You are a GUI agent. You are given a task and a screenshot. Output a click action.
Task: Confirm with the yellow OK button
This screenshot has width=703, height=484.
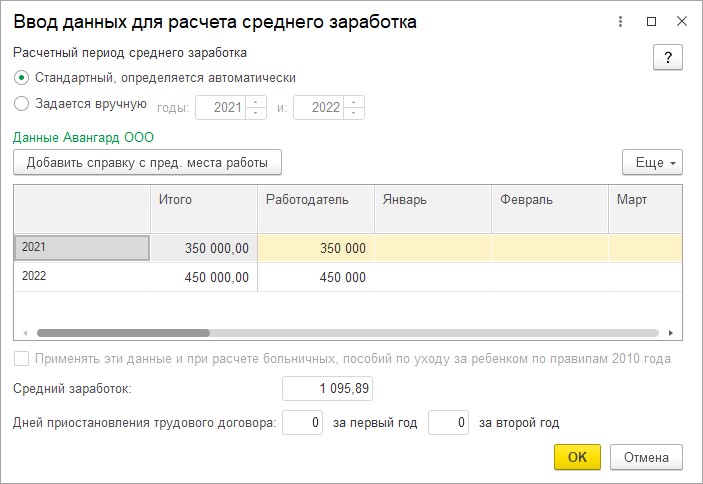pos(577,457)
